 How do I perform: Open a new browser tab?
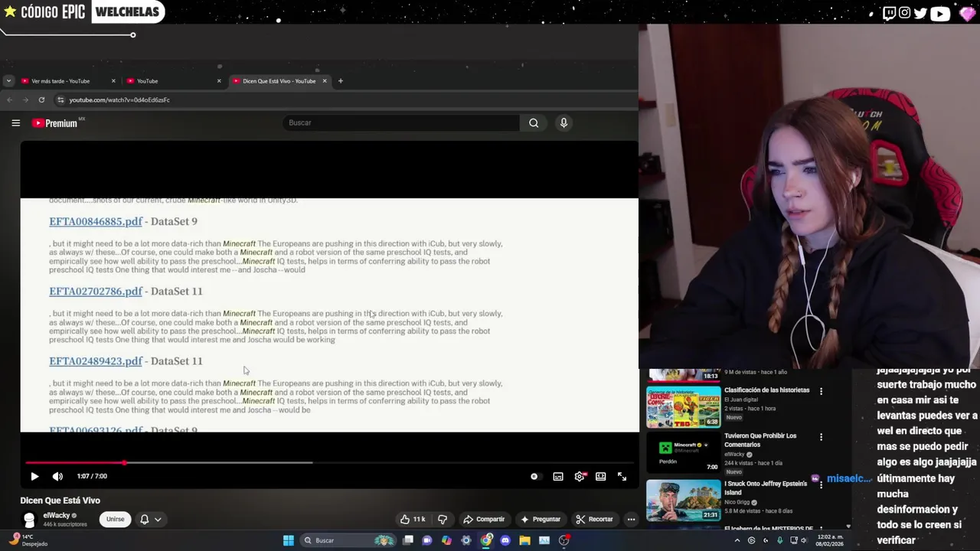coord(341,81)
